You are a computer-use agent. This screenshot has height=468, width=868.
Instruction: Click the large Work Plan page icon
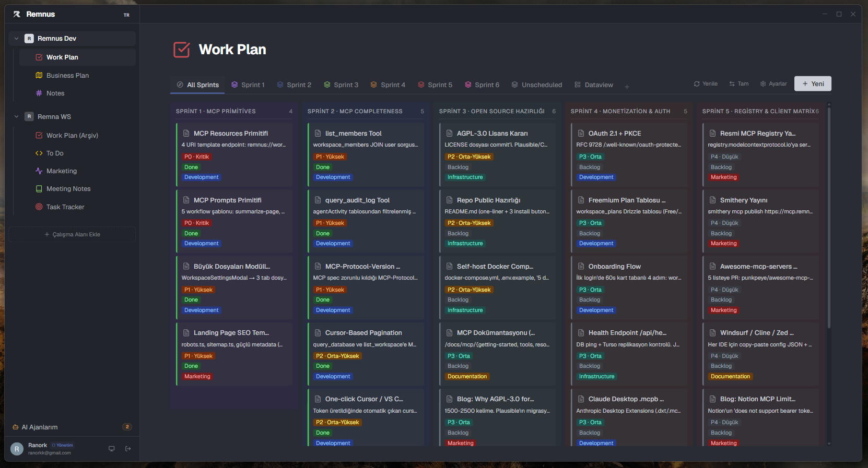[x=182, y=50]
